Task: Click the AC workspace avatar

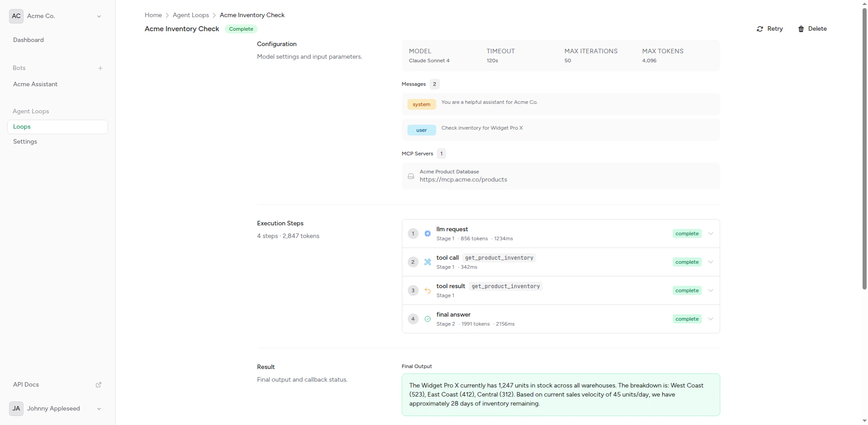Action: pos(16,16)
